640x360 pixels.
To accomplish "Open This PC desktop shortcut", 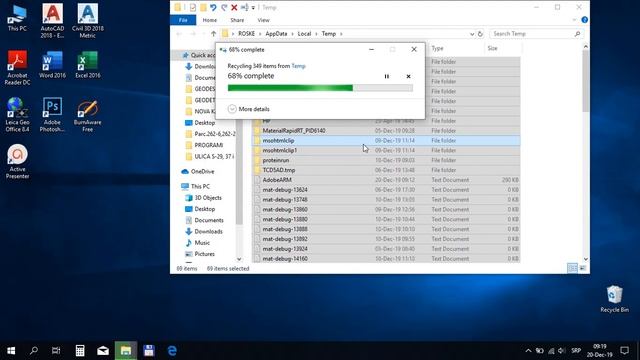I will tap(17, 19).
